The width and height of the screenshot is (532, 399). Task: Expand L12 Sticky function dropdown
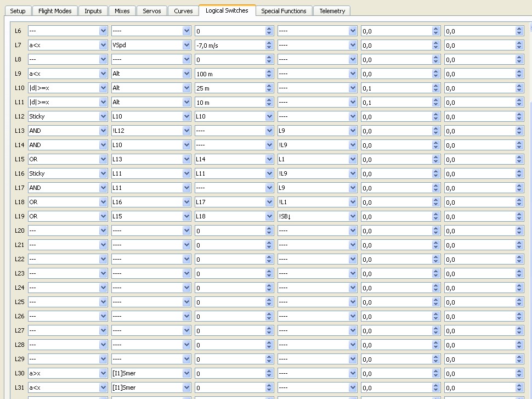[103, 117]
